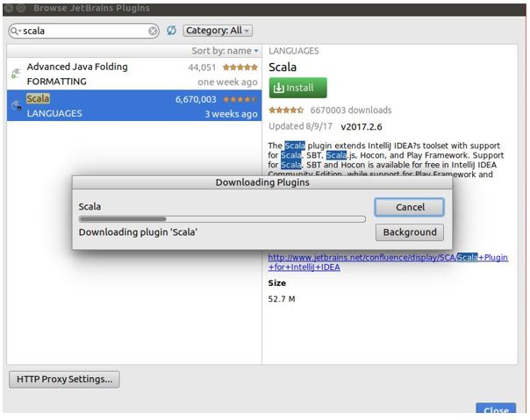The image size is (530, 420).
Task: Send the download to Background
Action: 409,232
